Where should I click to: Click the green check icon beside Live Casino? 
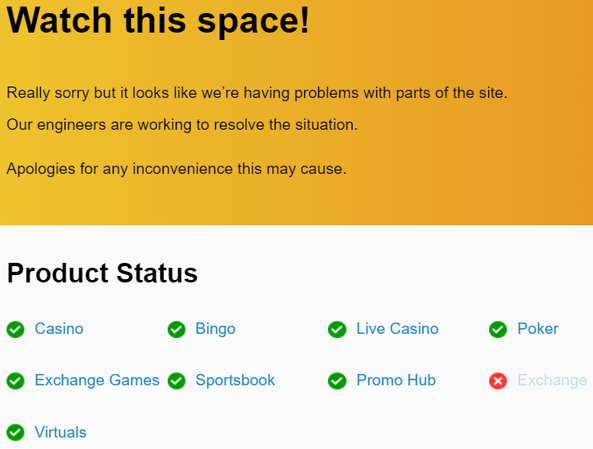click(x=337, y=329)
